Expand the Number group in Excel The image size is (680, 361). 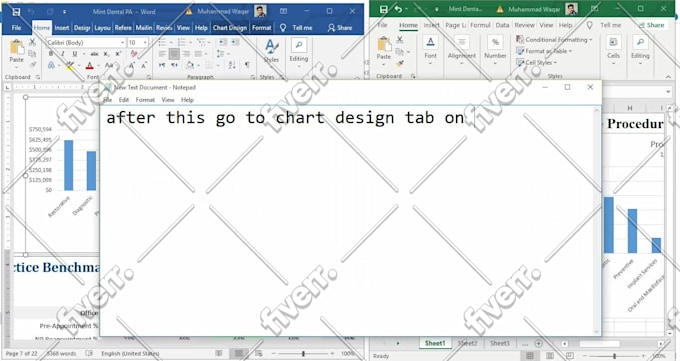click(x=495, y=50)
